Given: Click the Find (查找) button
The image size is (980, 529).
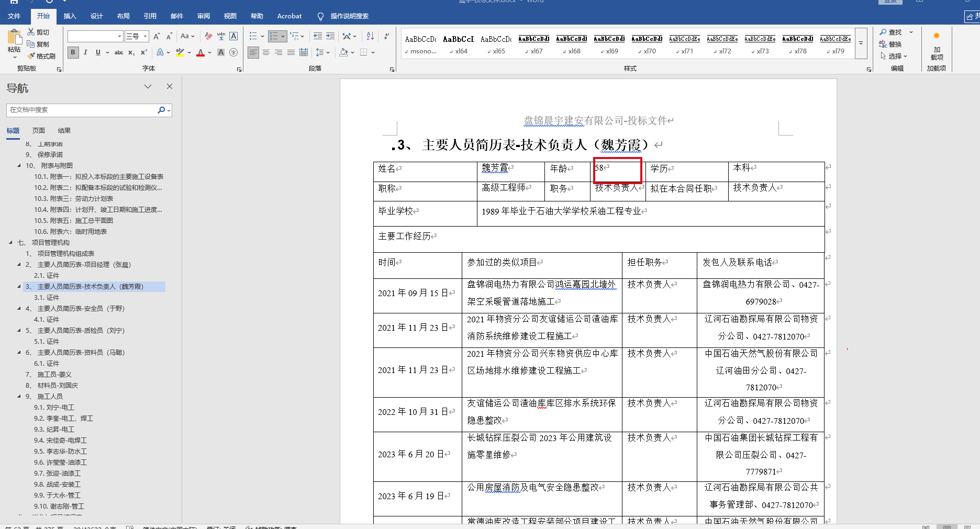Looking at the screenshot, I should pyautogui.click(x=890, y=32).
